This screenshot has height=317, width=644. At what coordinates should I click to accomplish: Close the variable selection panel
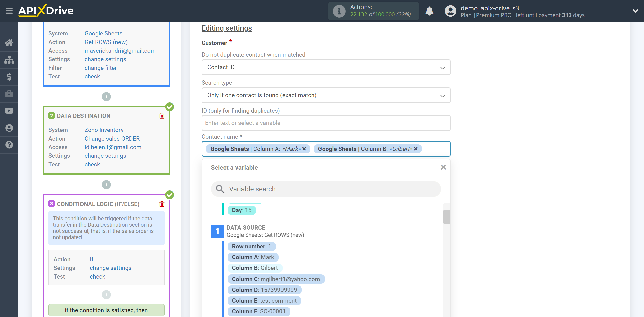[x=443, y=167]
